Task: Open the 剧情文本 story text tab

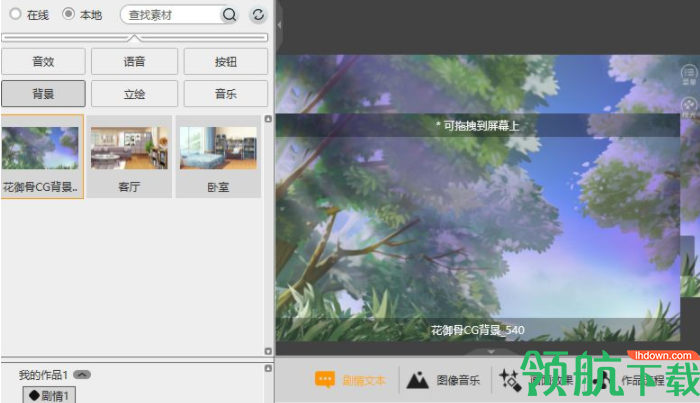Action: pyautogui.click(x=350, y=380)
